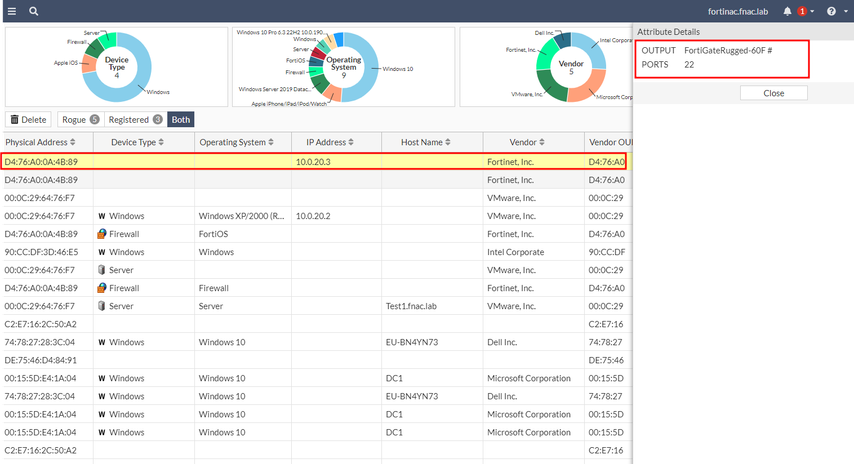This screenshot has width=854, height=464.
Task: Click Windows XP/2000 operating system cell
Action: 241,216
